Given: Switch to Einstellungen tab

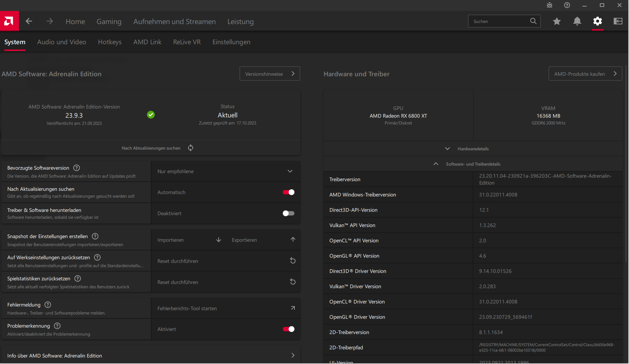Looking at the screenshot, I should [231, 42].
